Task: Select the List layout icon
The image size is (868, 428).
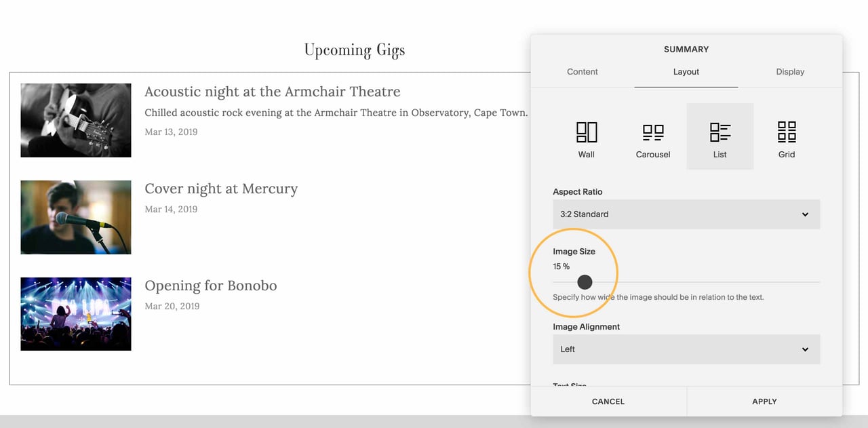Action: (719, 136)
